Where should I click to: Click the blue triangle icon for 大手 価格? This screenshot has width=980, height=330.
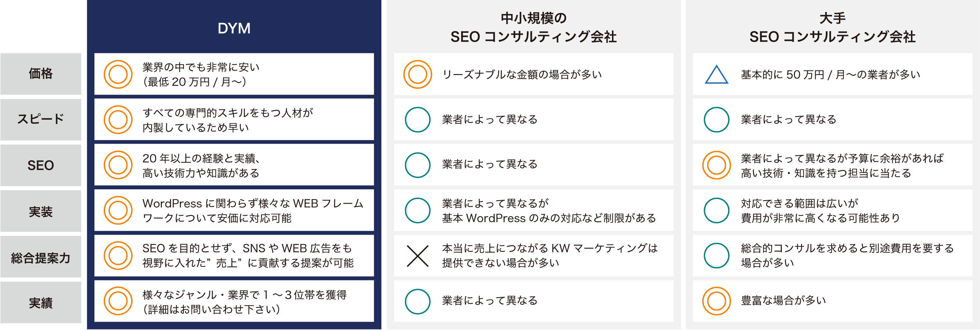[716, 75]
